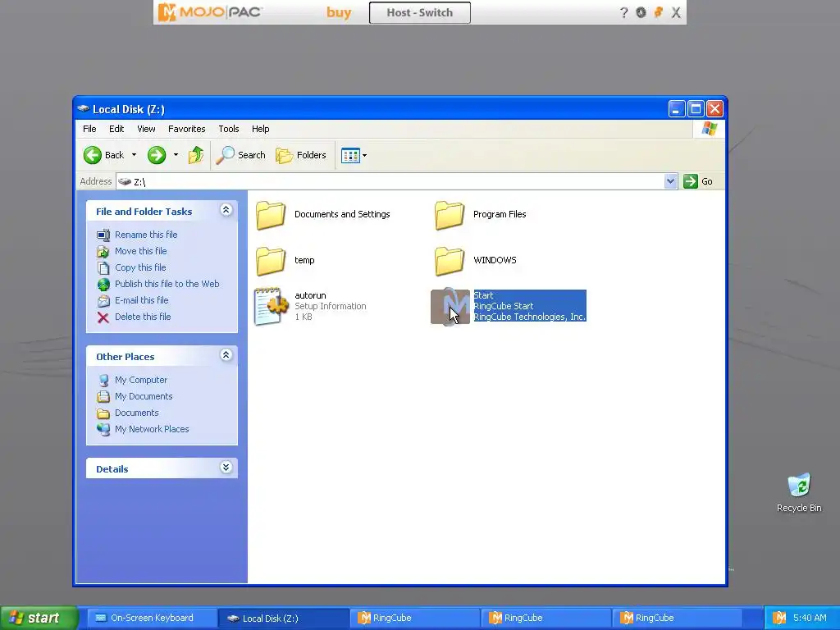Click Publish this file to the Web
This screenshot has height=630, width=840.
point(167,284)
